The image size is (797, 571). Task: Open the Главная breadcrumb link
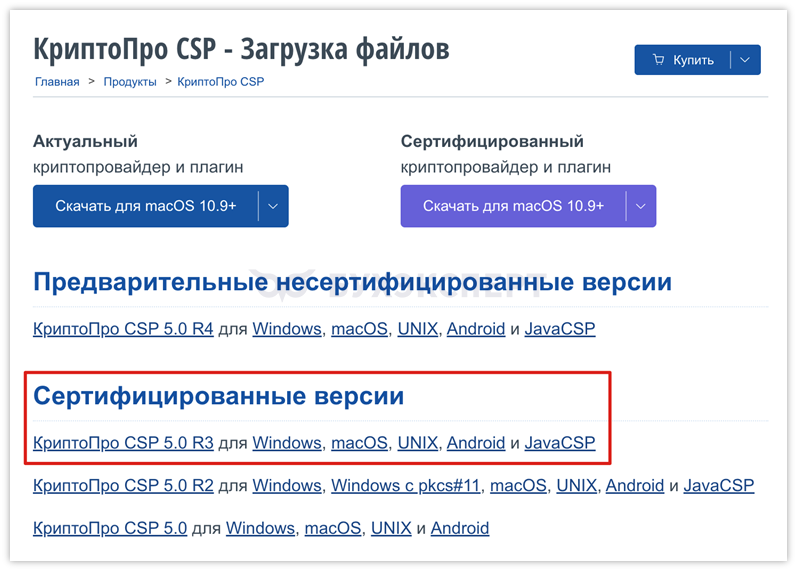tap(57, 82)
